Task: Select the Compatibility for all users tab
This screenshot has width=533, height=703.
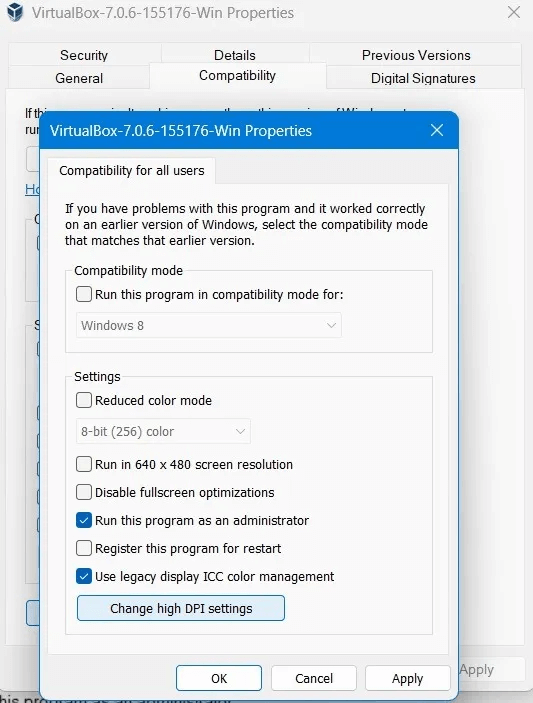Action: click(x=132, y=171)
